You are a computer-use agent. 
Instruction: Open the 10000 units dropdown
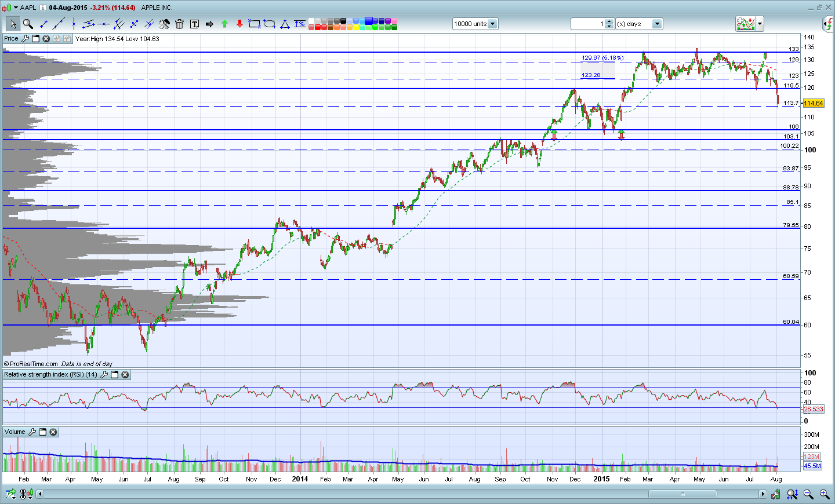pos(492,24)
